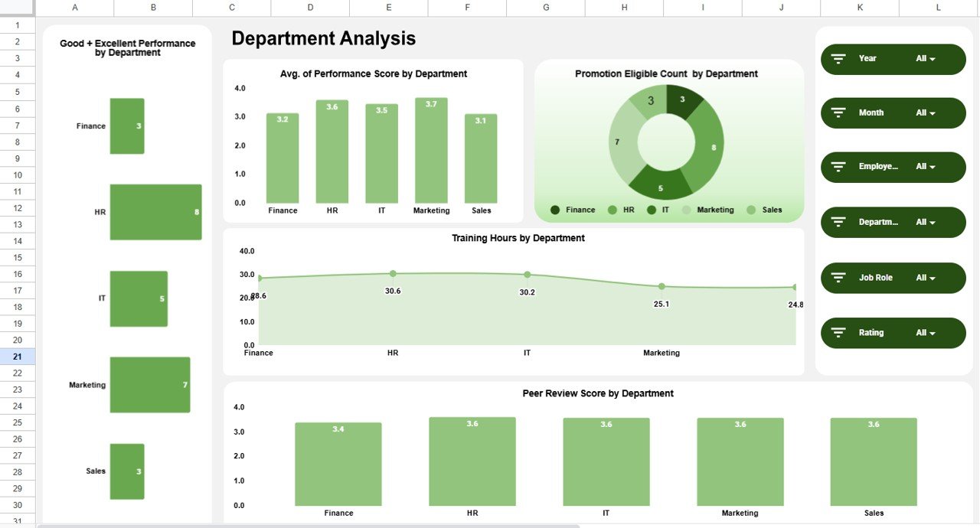Click the HR bar showing 8
The height and width of the screenshot is (528, 980).
[155, 212]
